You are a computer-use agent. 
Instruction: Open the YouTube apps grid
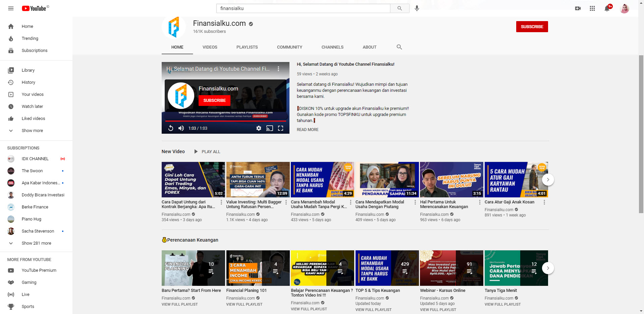[x=592, y=8]
